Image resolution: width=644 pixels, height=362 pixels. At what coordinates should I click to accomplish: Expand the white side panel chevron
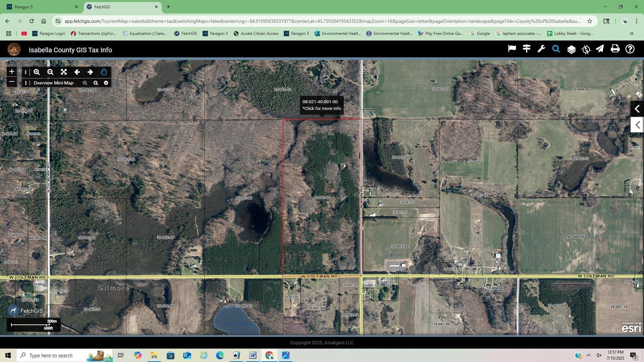637,125
